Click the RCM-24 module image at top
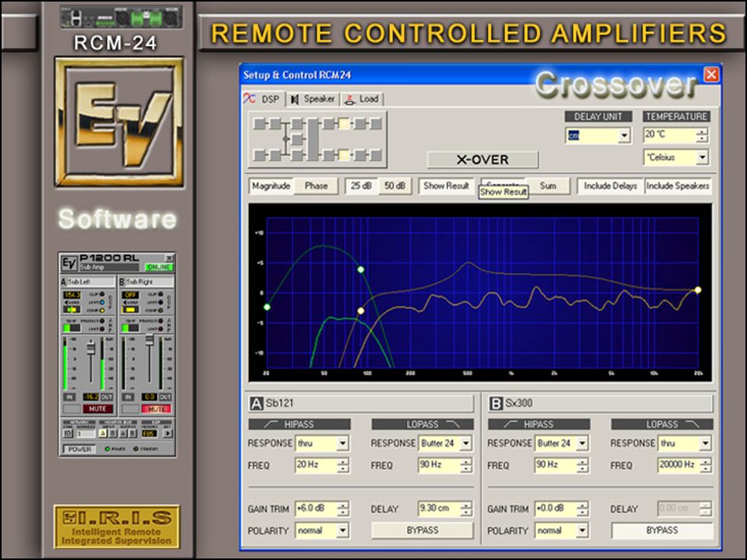This screenshot has width=747, height=560. point(121,16)
